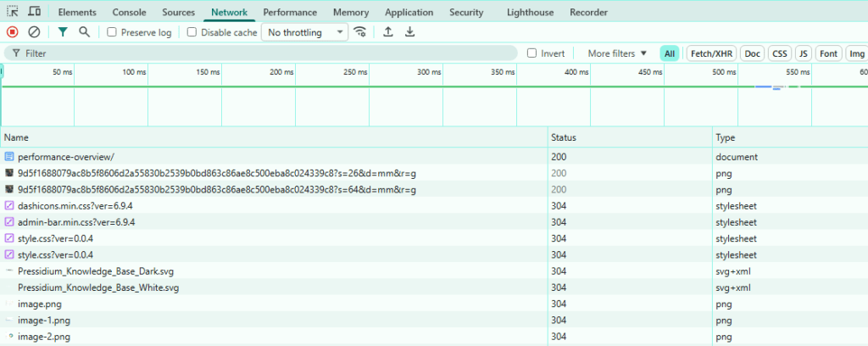Image resolution: width=868 pixels, height=346 pixels.
Task: Switch to the Elements tab
Action: pyautogui.click(x=77, y=12)
